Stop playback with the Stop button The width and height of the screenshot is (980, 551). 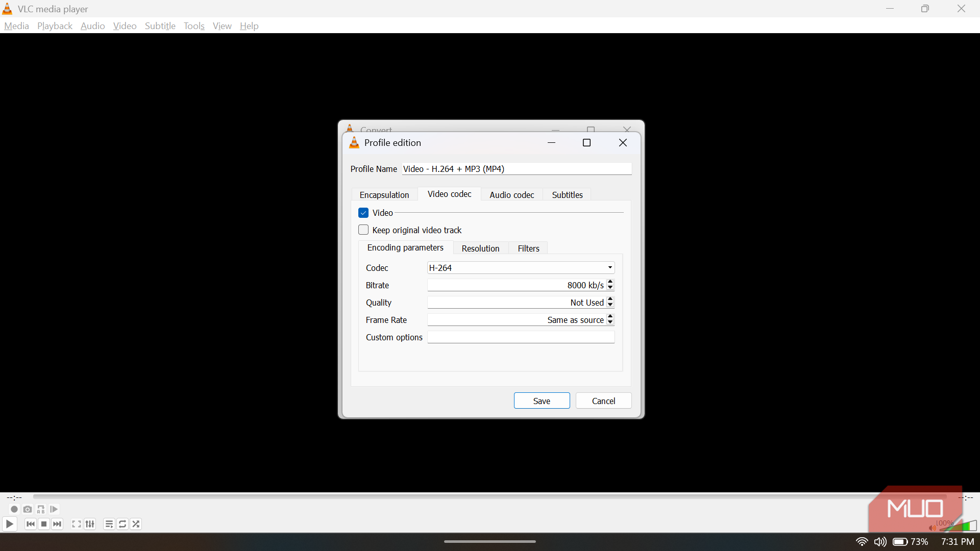click(44, 524)
